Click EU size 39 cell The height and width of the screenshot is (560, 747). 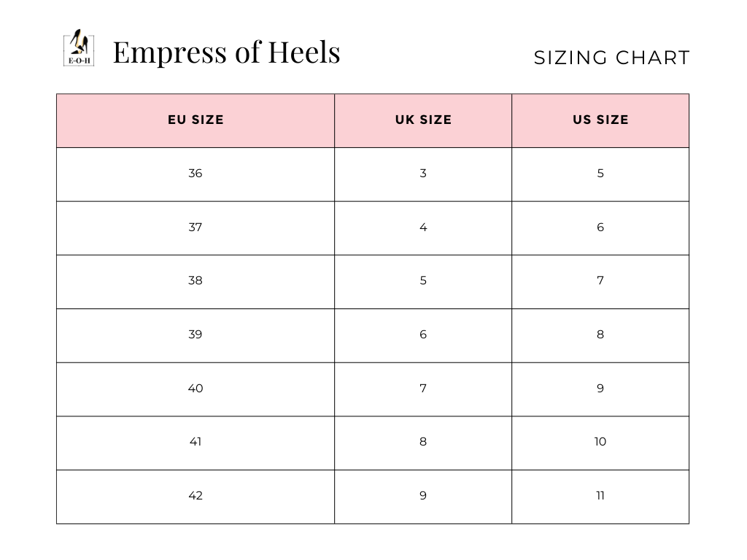(196, 335)
